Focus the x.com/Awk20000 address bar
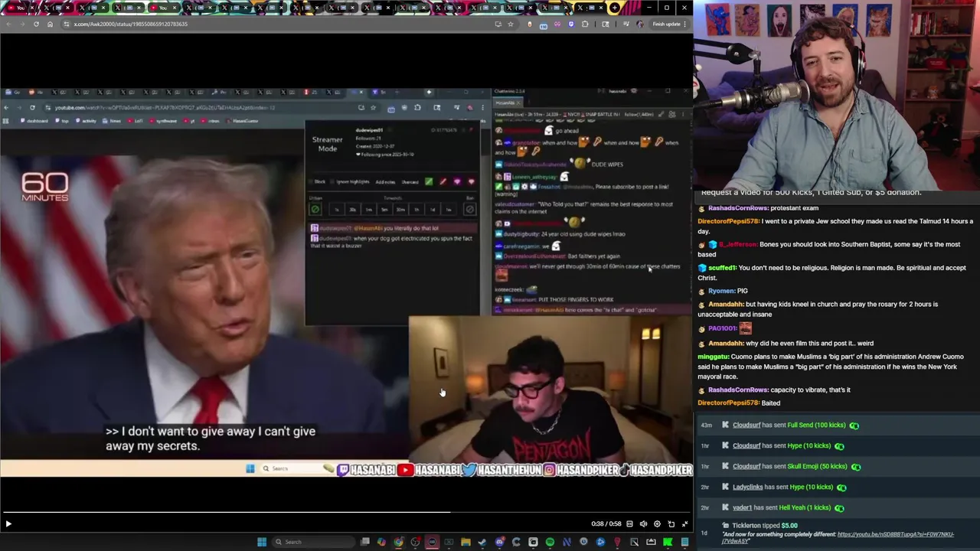Viewport: 980px width, 551px height. click(x=276, y=24)
